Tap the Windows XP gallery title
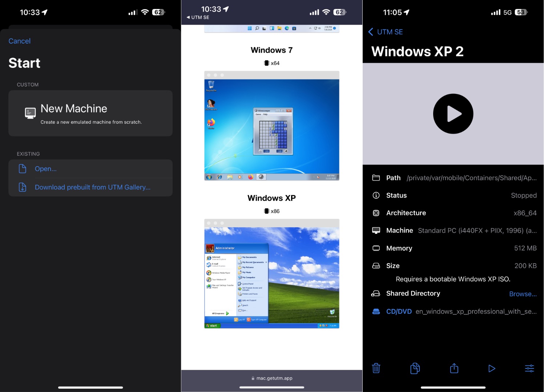544x392 pixels. click(x=271, y=198)
